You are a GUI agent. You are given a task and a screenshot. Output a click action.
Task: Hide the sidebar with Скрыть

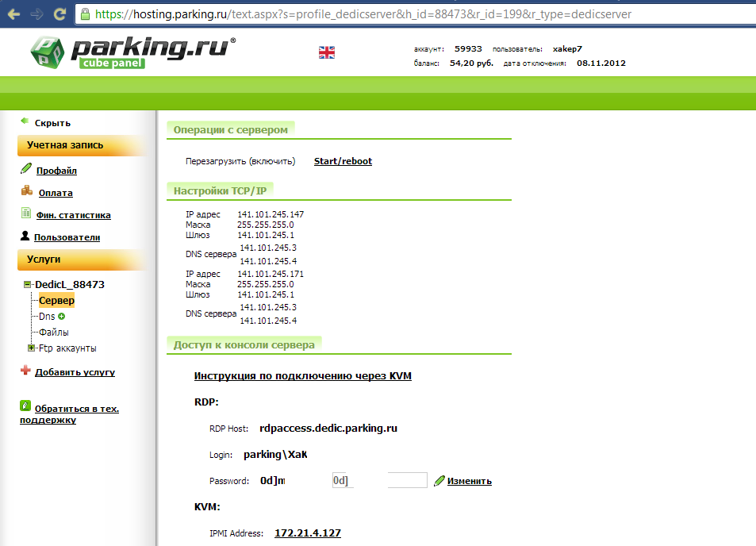pyautogui.click(x=52, y=123)
